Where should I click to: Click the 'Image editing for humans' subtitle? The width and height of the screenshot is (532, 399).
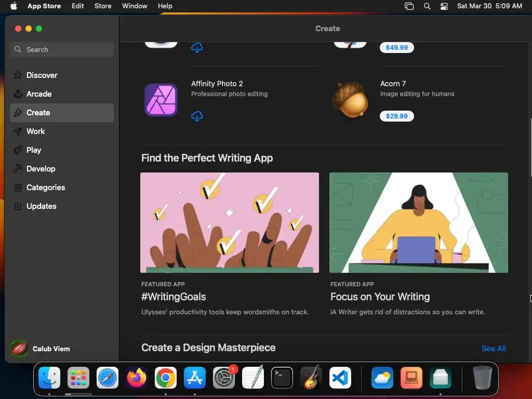tap(417, 94)
